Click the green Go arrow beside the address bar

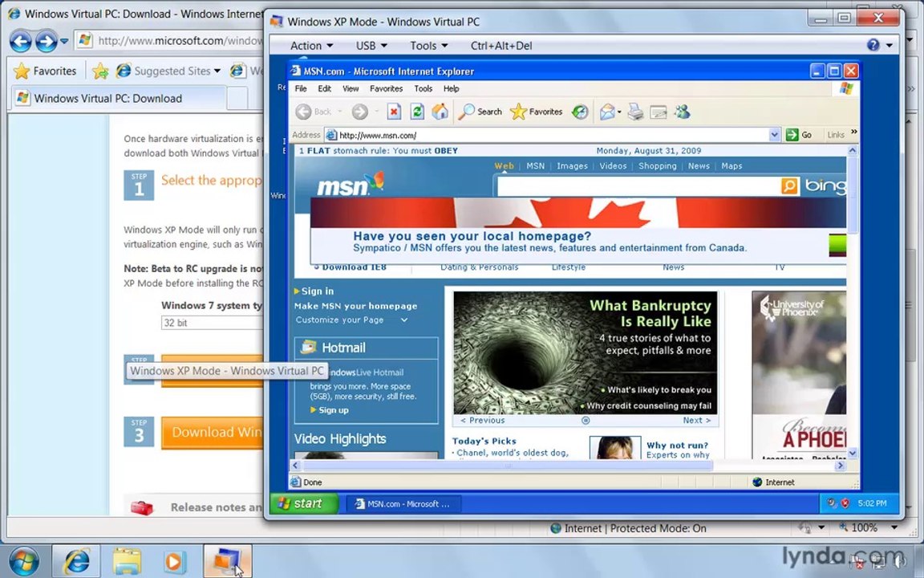[792, 135]
